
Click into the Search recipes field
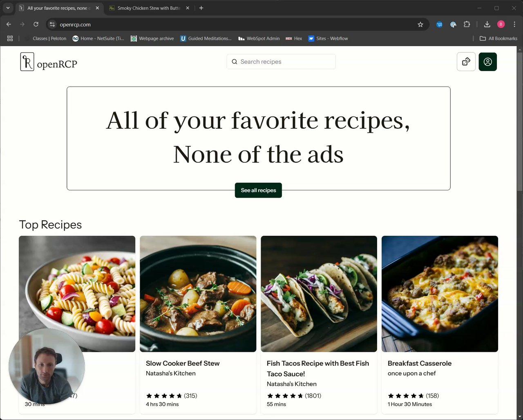click(x=281, y=62)
